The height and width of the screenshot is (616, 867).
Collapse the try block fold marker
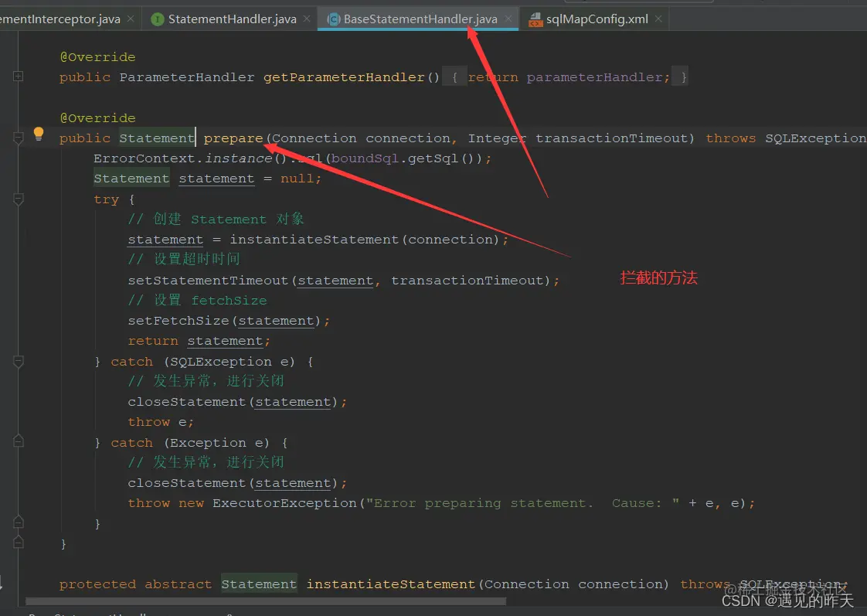(x=19, y=199)
